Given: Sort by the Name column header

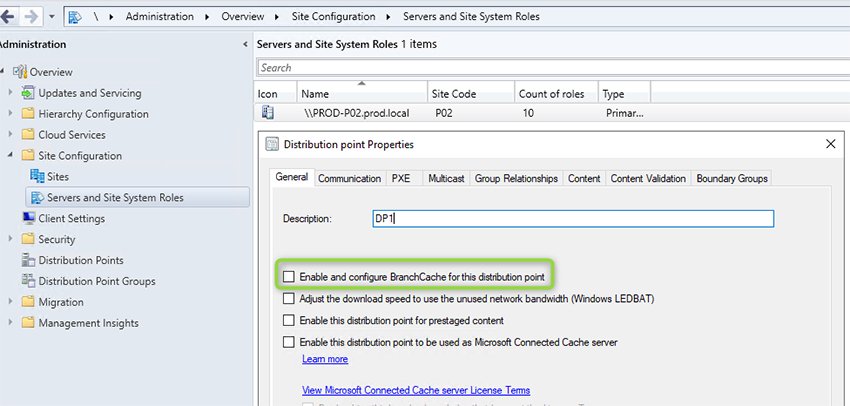Looking at the screenshot, I should (x=362, y=93).
